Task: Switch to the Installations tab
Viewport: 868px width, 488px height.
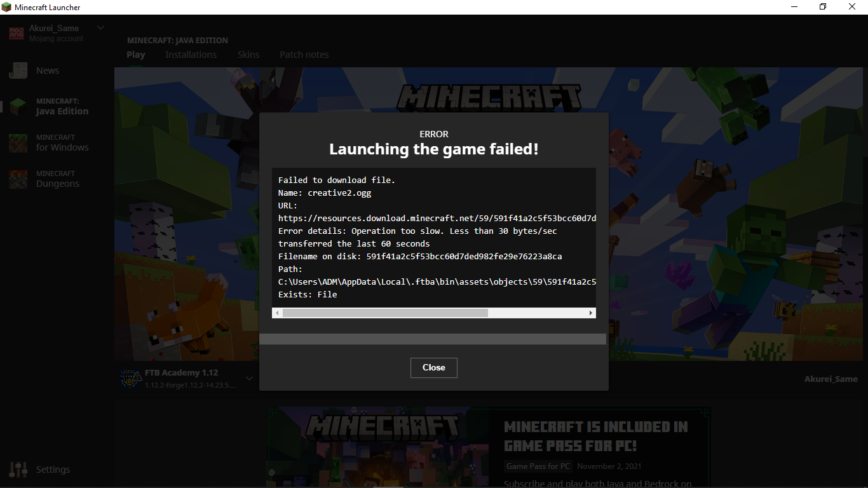Action: point(191,55)
